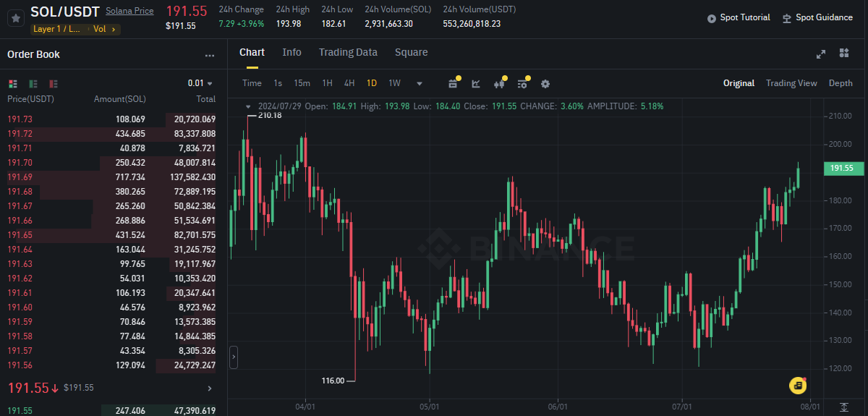Click the 210.18 high marker on chart
The image size is (868, 416).
coord(269,115)
